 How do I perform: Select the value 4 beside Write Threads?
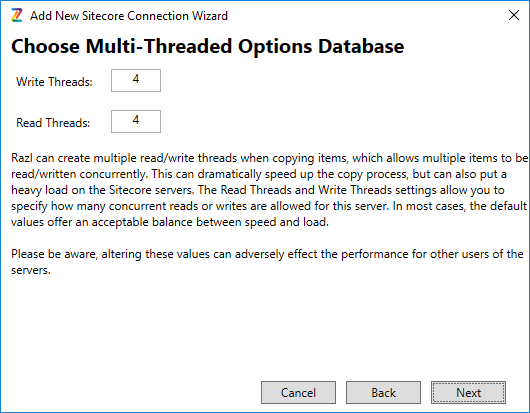pyautogui.click(x=136, y=79)
